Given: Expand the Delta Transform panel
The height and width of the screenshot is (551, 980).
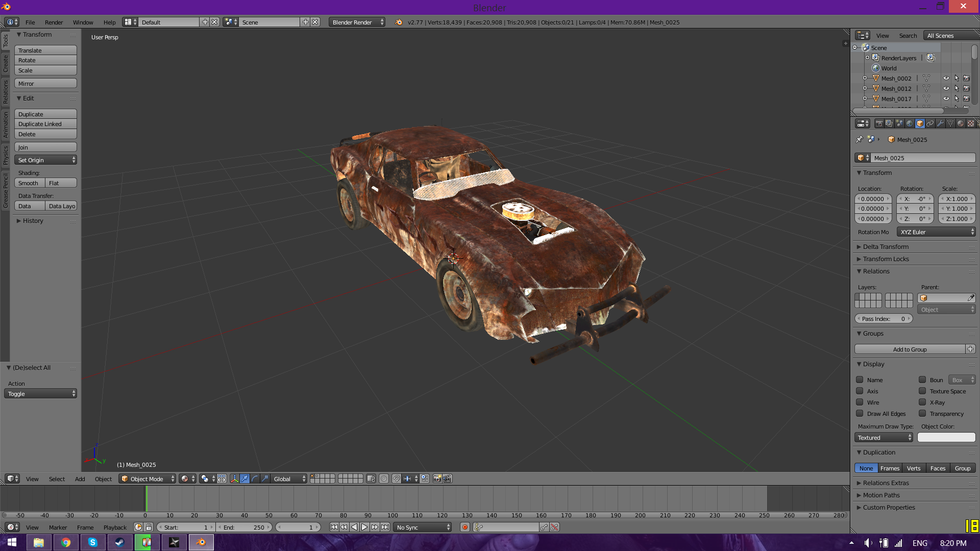Looking at the screenshot, I should pyautogui.click(x=886, y=247).
